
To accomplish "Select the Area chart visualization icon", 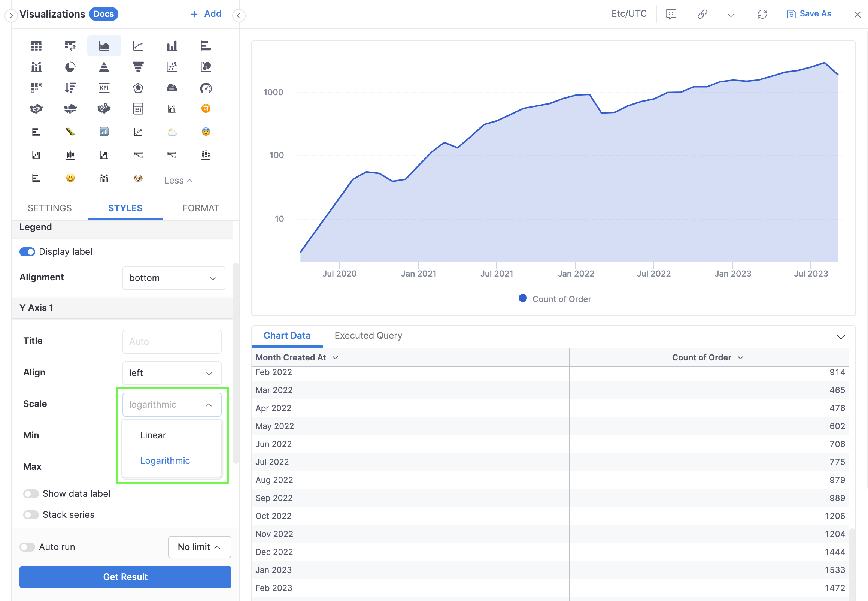I will click(x=104, y=46).
